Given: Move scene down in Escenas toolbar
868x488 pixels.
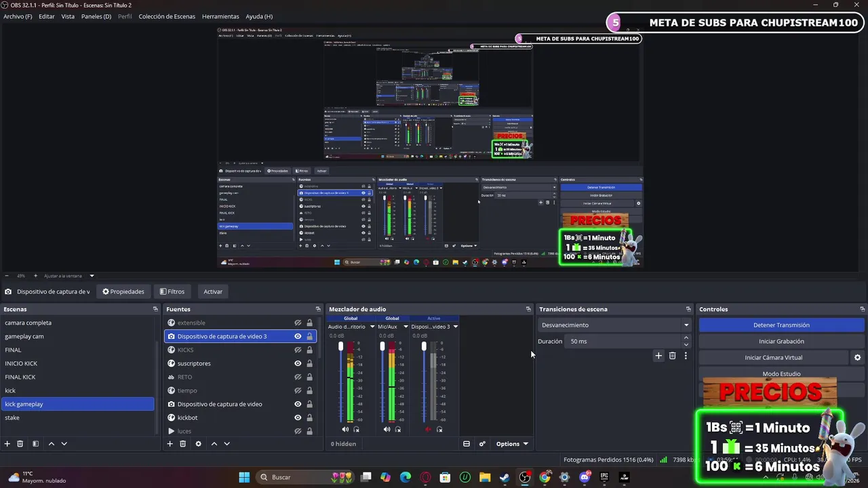Looking at the screenshot, I should click(x=64, y=444).
